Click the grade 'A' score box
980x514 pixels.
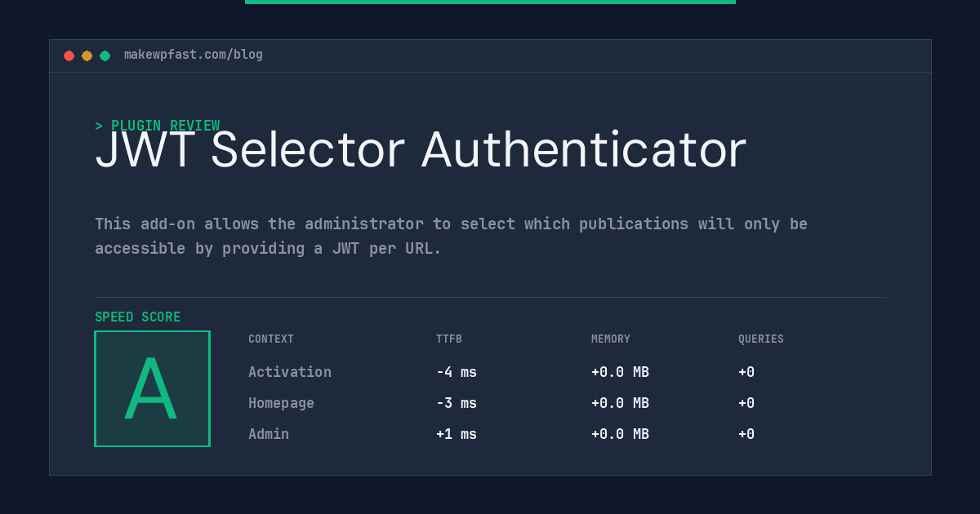tap(152, 388)
